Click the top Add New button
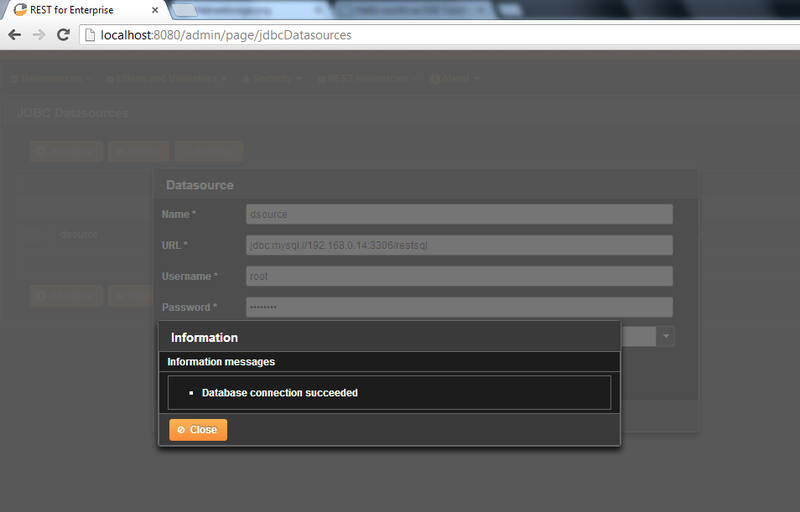The width and height of the screenshot is (800, 512). click(66, 151)
